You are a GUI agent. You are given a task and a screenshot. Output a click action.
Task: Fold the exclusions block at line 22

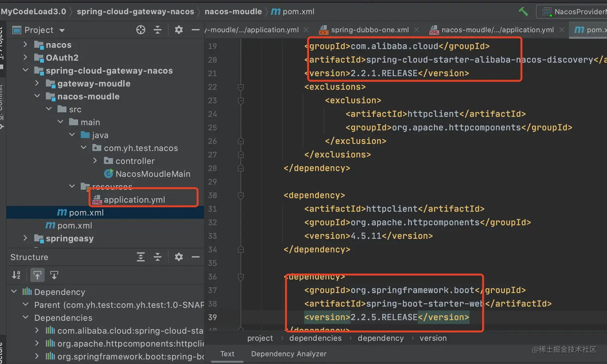pos(241,87)
